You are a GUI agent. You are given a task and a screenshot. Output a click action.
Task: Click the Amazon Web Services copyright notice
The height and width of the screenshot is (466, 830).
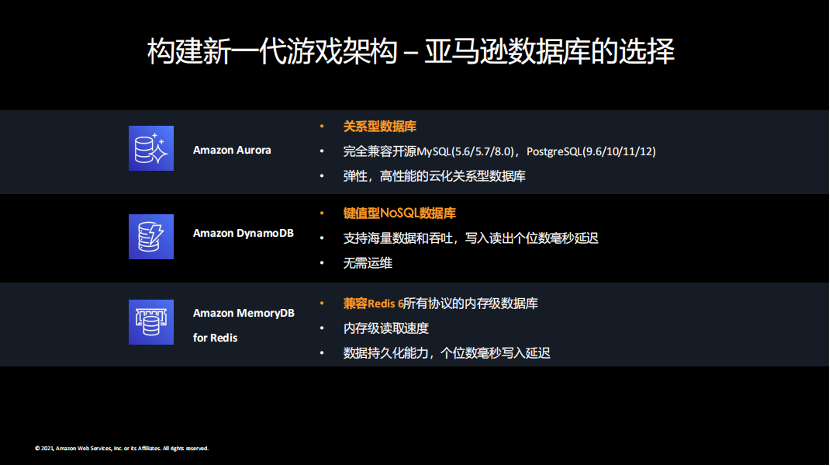coord(122,448)
